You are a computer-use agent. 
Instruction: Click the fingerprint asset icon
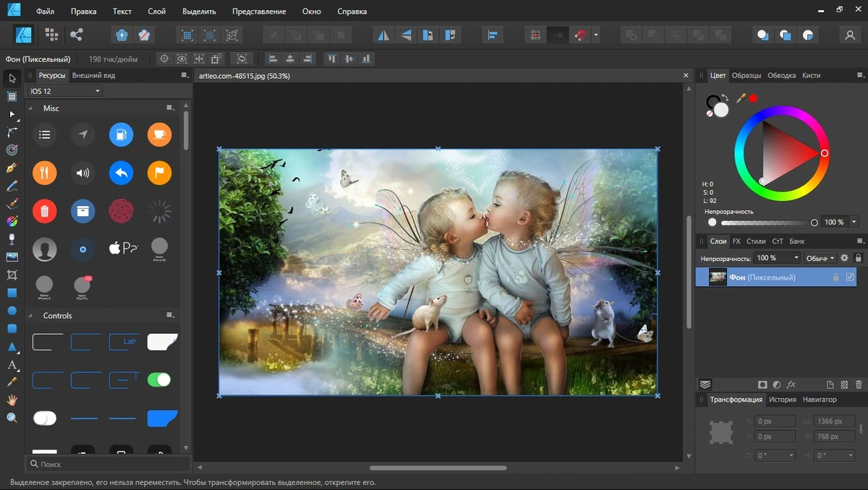pos(121,211)
